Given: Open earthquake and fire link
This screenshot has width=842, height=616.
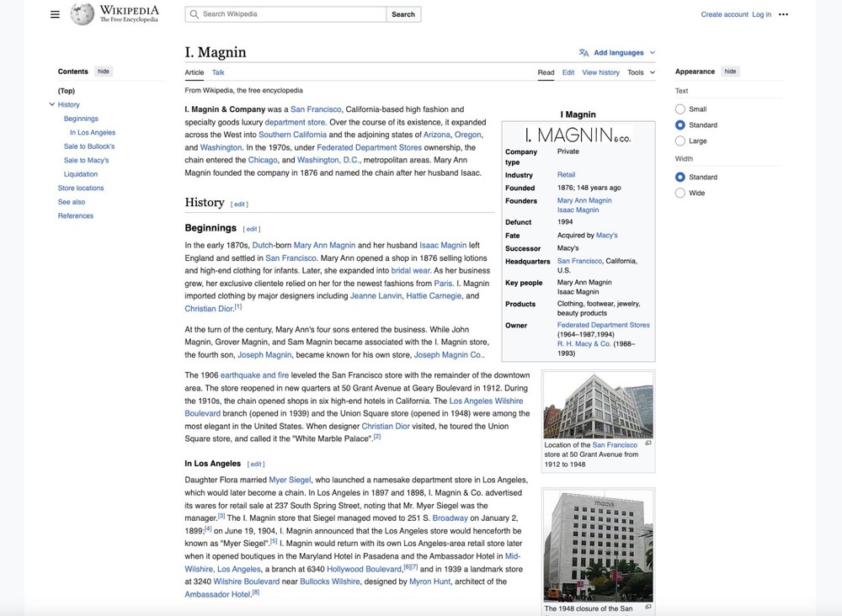Looking at the screenshot, I should coord(254,375).
